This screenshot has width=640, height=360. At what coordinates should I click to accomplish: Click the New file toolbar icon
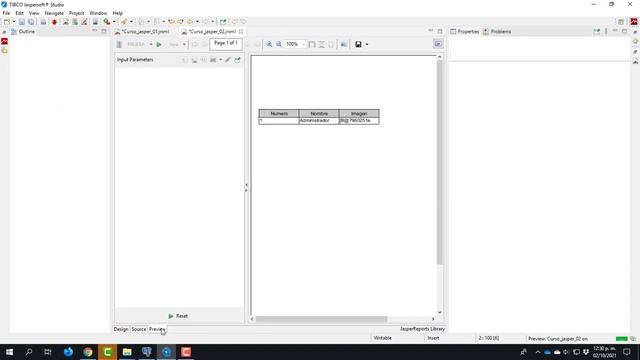7,22
